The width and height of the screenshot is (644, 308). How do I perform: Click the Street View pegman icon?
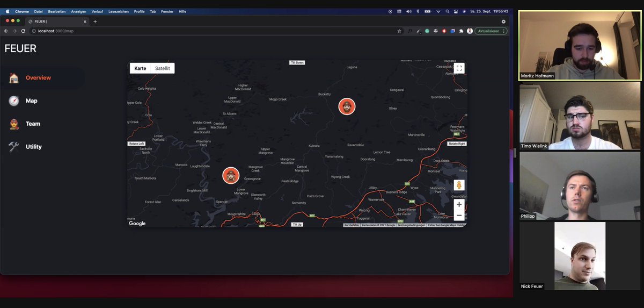click(x=459, y=185)
